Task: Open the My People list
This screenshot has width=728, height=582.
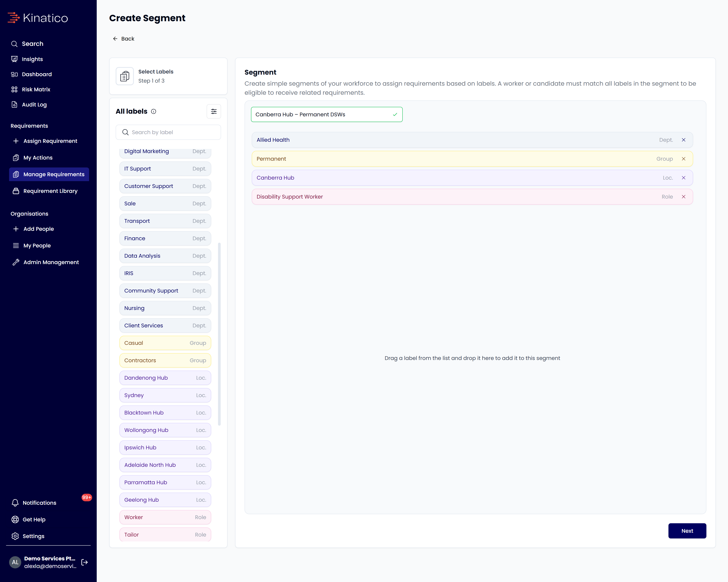Action: coord(32,246)
